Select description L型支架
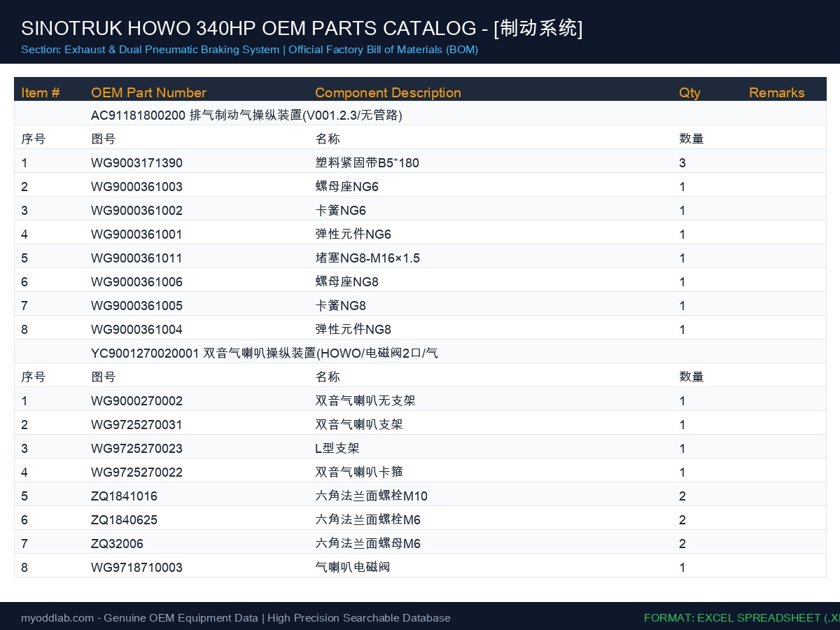Viewport: 840px width, 630px height. (x=337, y=449)
